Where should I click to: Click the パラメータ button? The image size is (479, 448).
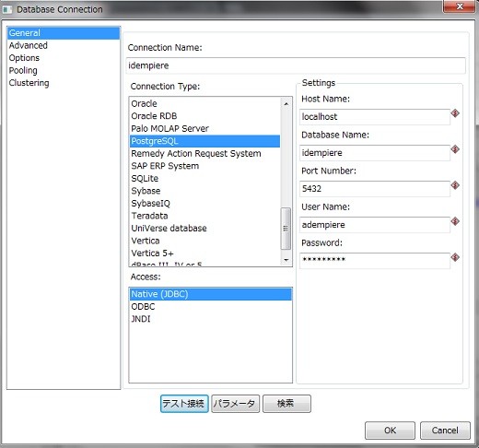235,404
